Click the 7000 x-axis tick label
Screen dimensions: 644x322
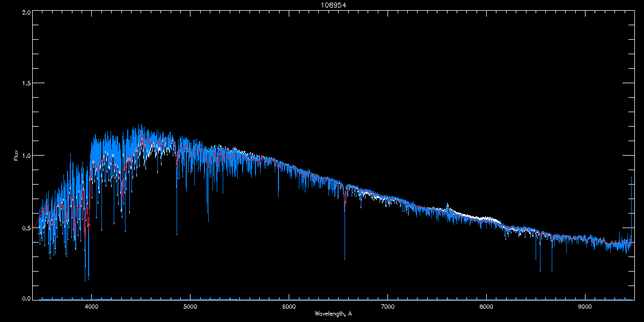click(x=387, y=307)
